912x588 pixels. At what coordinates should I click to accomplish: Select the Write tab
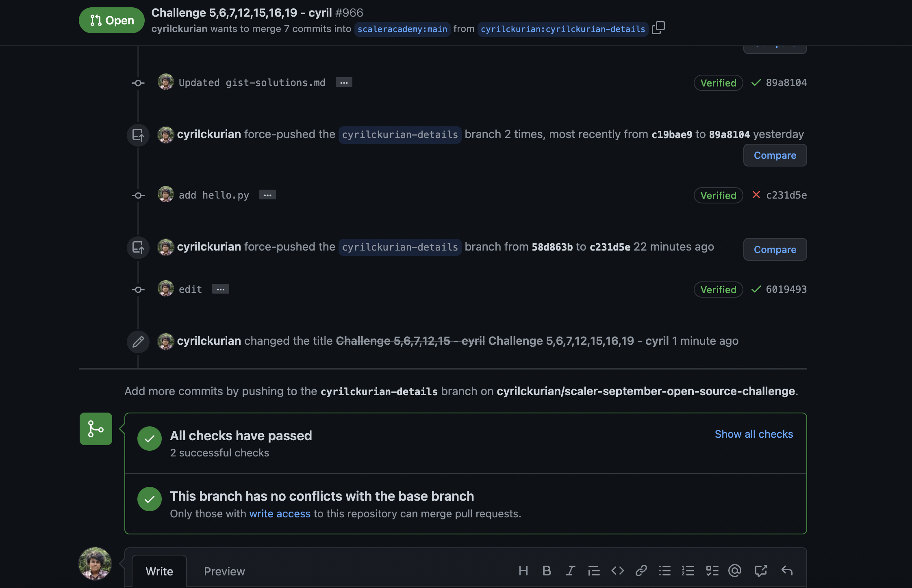tap(159, 571)
